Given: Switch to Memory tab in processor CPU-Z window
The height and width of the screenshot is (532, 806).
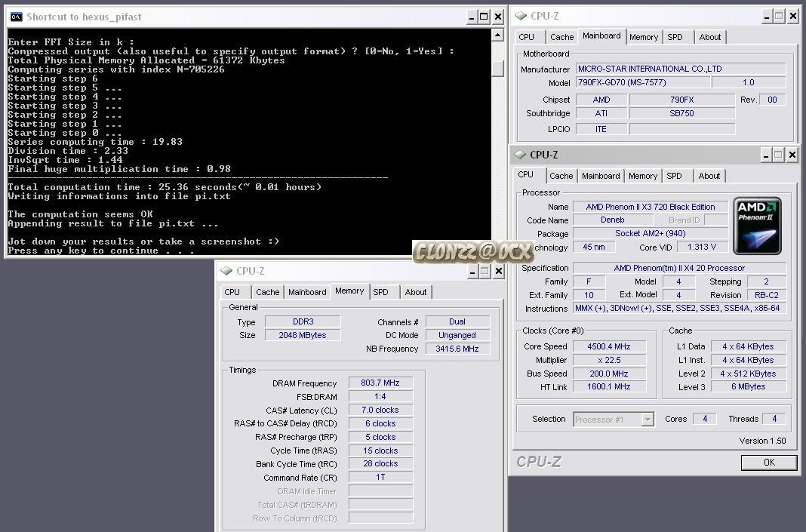Looking at the screenshot, I should [x=642, y=176].
